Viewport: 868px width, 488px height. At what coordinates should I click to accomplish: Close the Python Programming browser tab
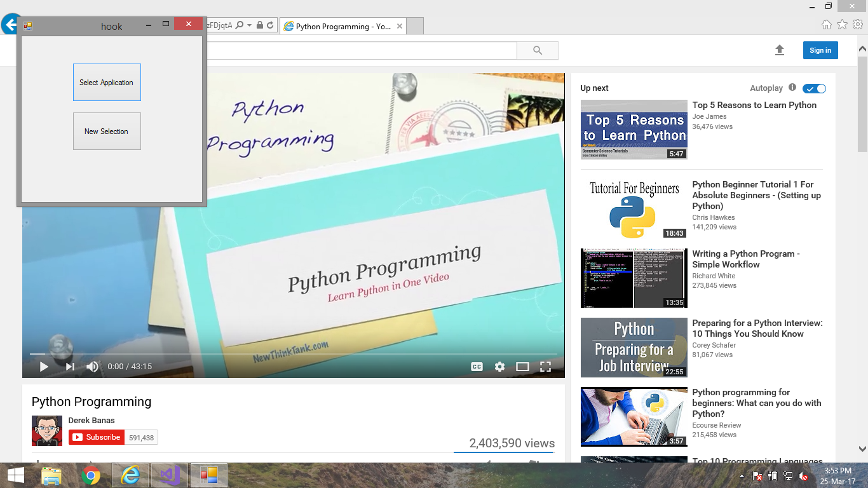(x=400, y=27)
